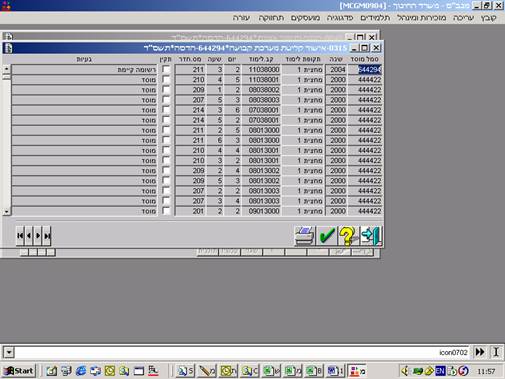This screenshot has height=379, width=505.
Task: Click the Start button on taskbar
Action: pyautogui.click(x=19, y=371)
